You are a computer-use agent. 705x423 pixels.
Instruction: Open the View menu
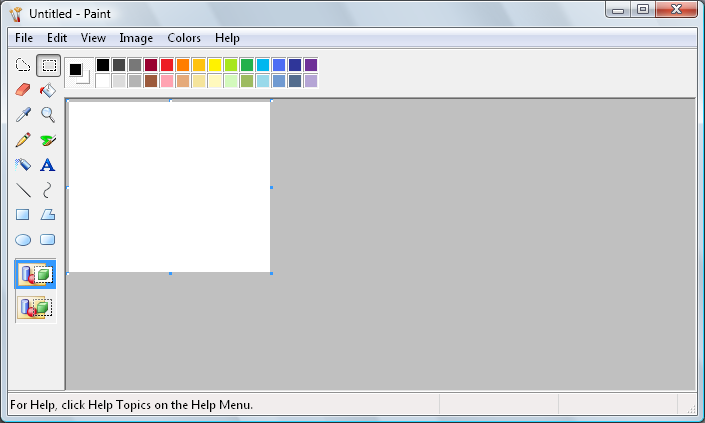93,38
